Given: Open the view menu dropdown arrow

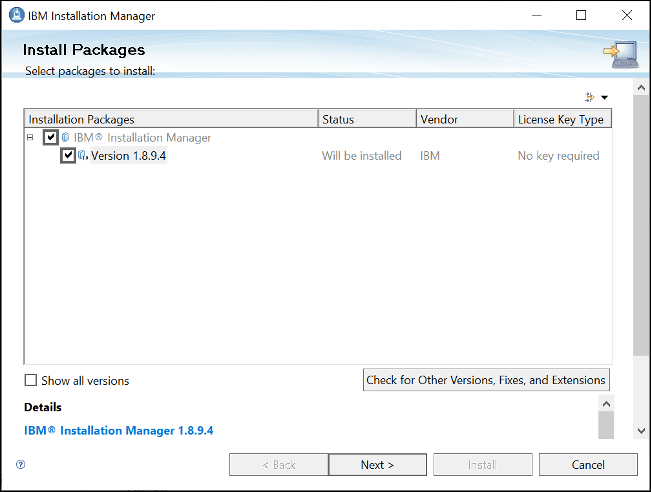Looking at the screenshot, I should pyautogui.click(x=604, y=98).
